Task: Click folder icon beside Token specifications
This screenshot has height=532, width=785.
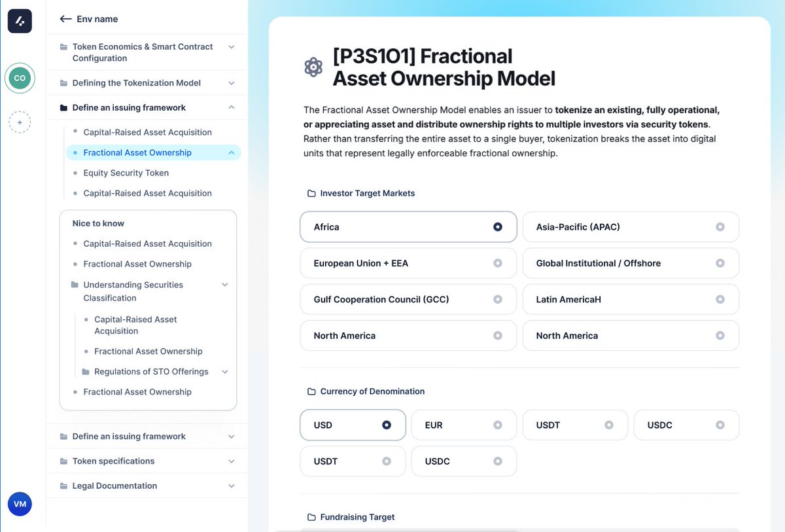Action: pyautogui.click(x=63, y=461)
